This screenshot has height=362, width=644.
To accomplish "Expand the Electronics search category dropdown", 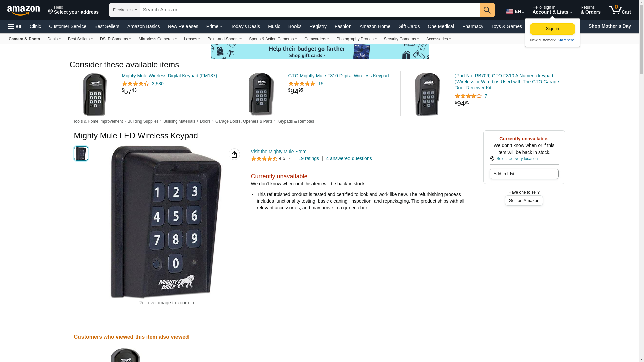I will click(x=125, y=10).
